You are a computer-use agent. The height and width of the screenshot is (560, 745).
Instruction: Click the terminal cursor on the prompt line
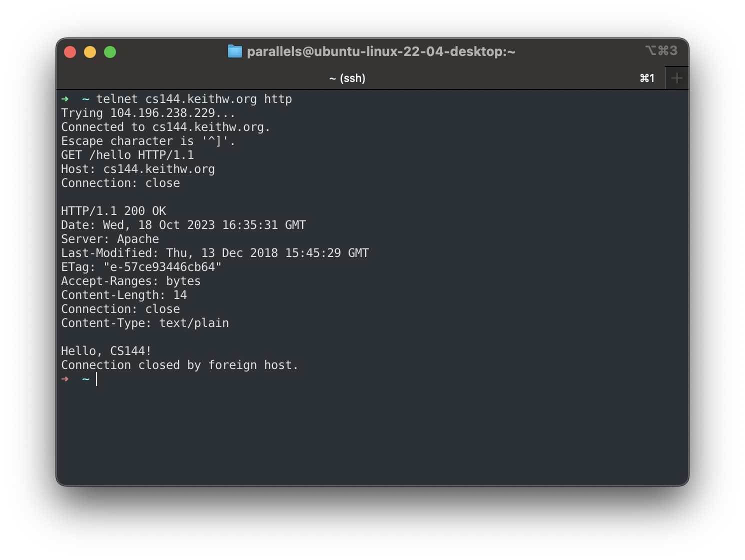click(96, 379)
